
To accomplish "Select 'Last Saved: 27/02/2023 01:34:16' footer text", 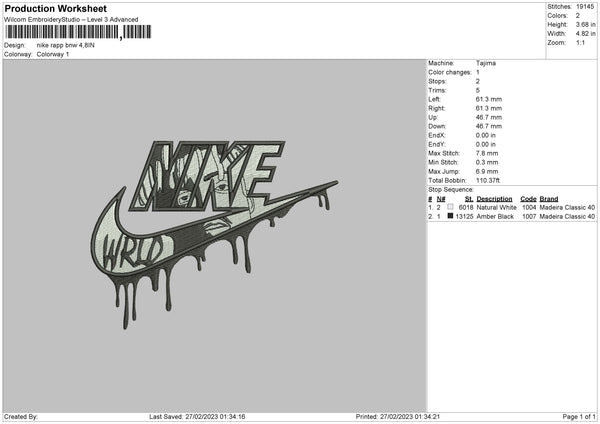I will (x=197, y=417).
